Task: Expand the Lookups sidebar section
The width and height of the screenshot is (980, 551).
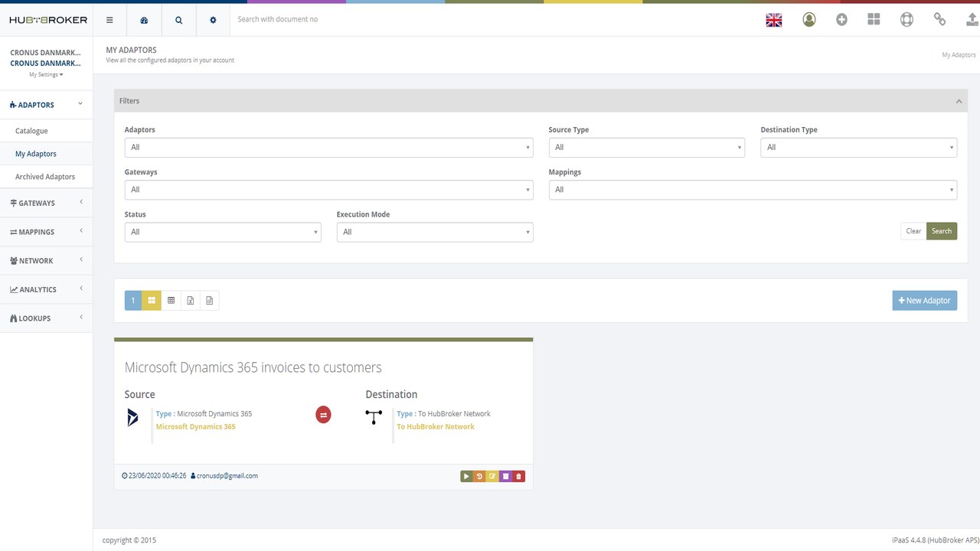Action: pyautogui.click(x=46, y=318)
